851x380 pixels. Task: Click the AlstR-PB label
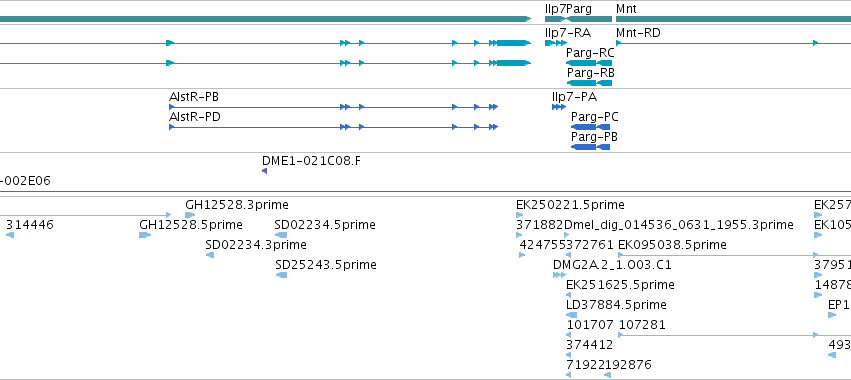194,97
